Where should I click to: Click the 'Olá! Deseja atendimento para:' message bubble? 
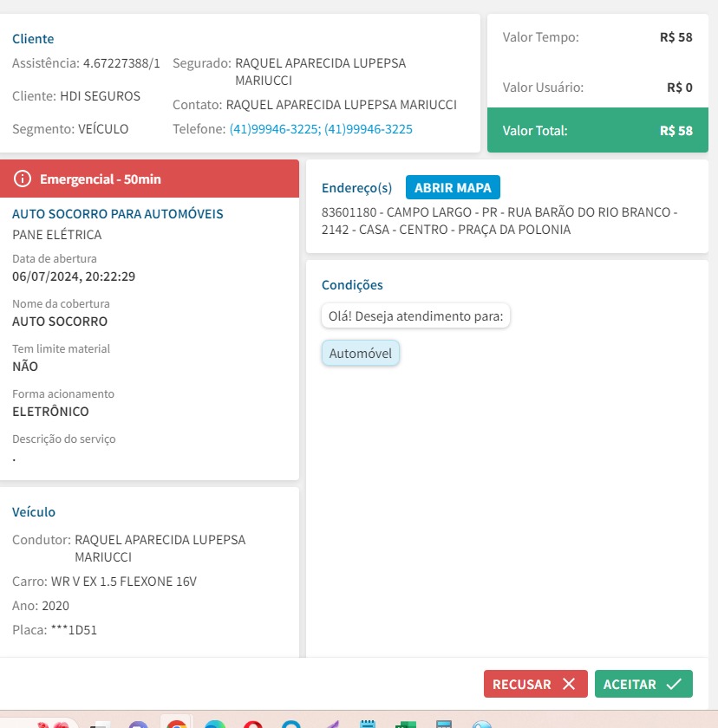pyautogui.click(x=415, y=316)
